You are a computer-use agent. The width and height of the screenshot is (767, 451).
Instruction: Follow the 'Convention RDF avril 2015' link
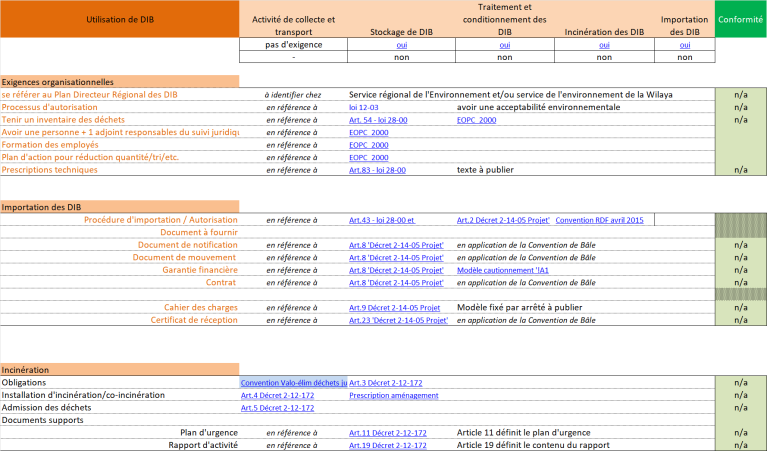pos(599,220)
